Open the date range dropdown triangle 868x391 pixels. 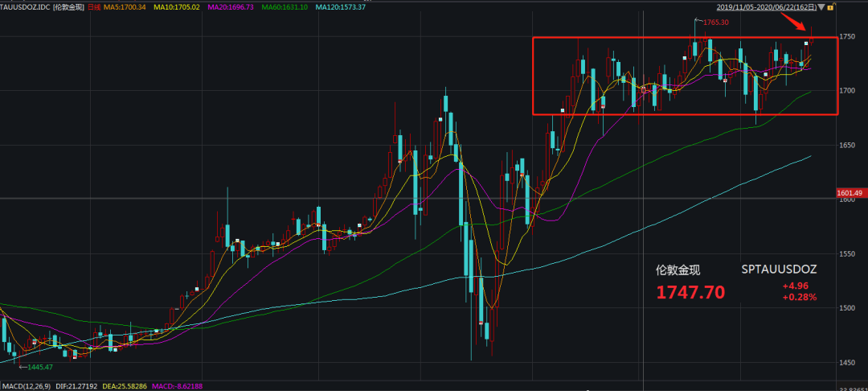(x=820, y=6)
